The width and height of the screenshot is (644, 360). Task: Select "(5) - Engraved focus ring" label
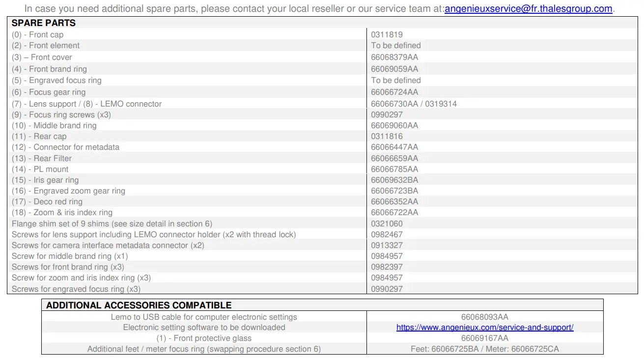point(56,81)
